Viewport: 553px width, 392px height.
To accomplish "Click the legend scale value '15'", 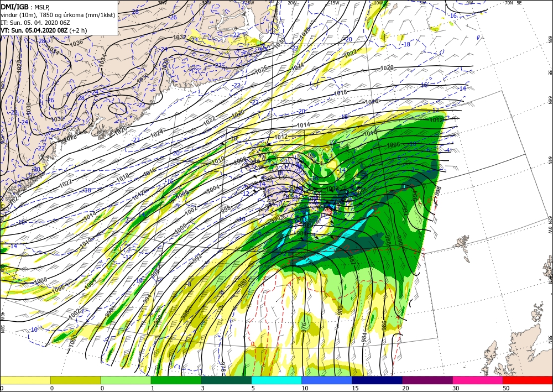I will click(355, 388).
